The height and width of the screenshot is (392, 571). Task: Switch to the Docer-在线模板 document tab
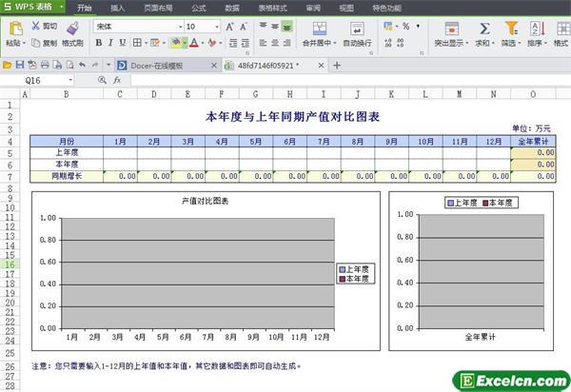pyautogui.click(x=162, y=65)
